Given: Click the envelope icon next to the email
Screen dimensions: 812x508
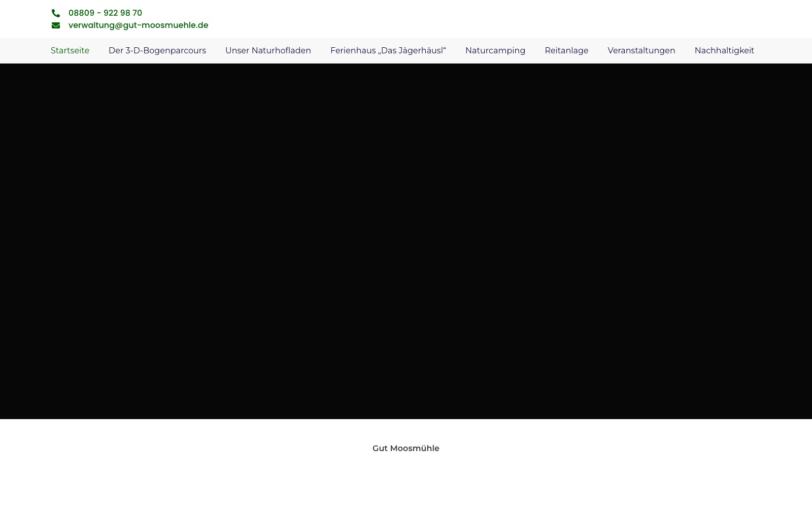Looking at the screenshot, I should pos(56,25).
